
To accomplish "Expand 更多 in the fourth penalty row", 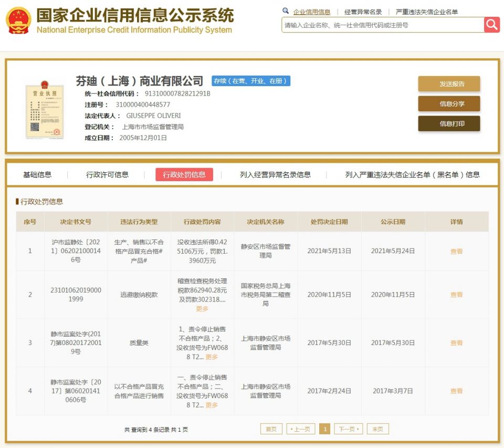I will pyautogui.click(x=212, y=405).
